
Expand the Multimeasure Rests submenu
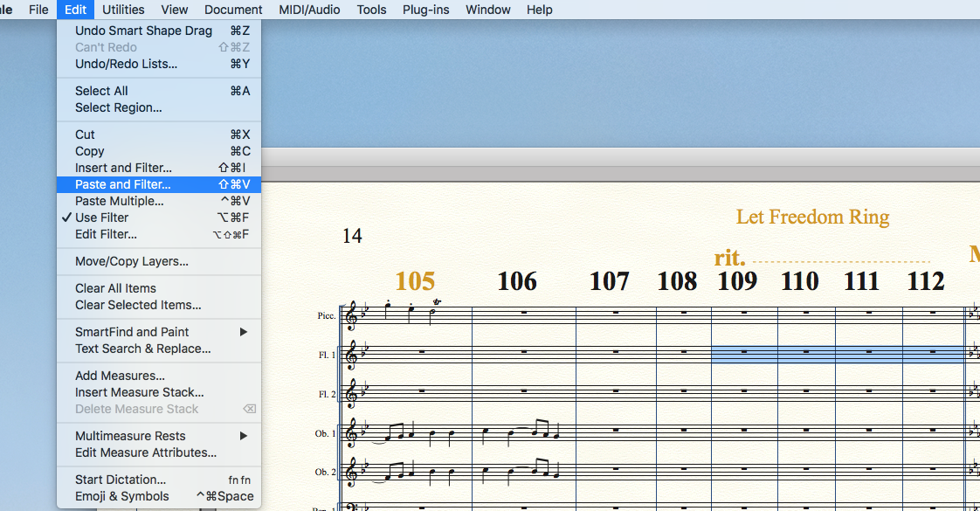pos(130,436)
